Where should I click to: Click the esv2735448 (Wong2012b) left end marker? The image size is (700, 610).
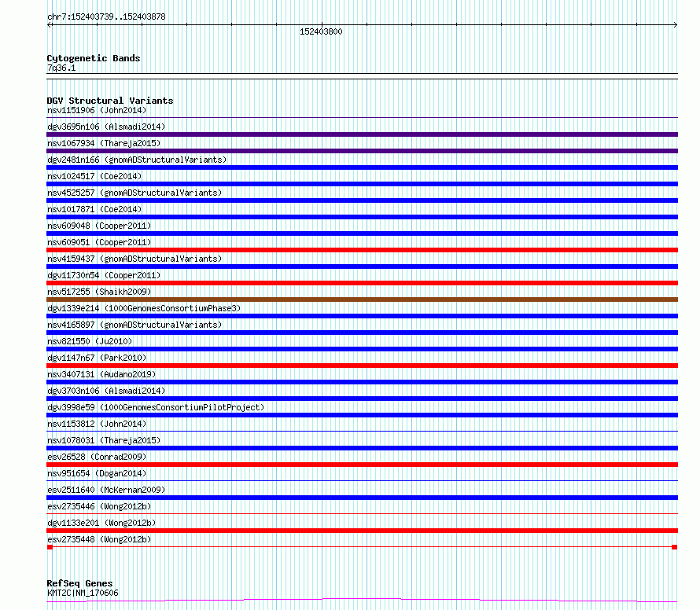50,547
